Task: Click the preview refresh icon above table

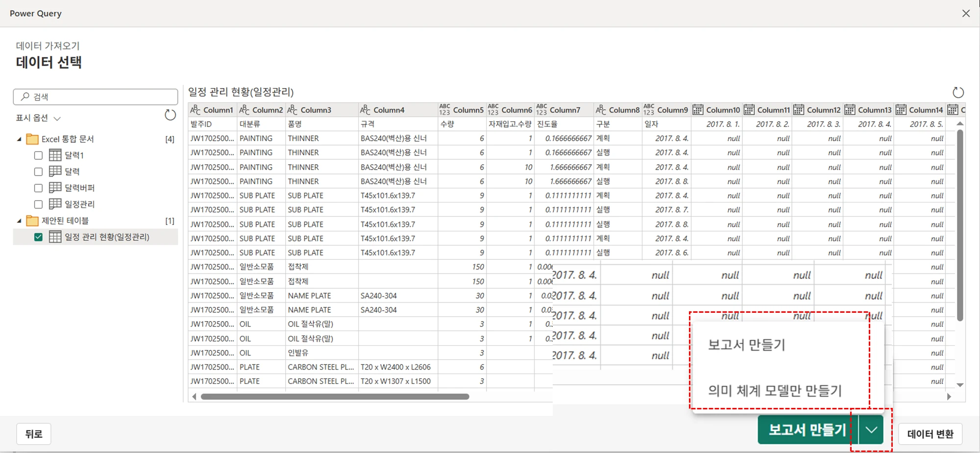Action: [958, 92]
